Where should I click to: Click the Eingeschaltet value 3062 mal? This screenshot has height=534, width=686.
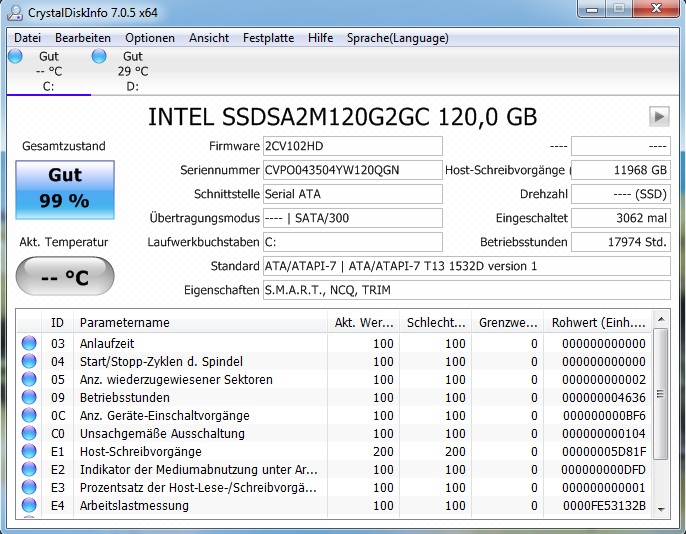tap(621, 218)
